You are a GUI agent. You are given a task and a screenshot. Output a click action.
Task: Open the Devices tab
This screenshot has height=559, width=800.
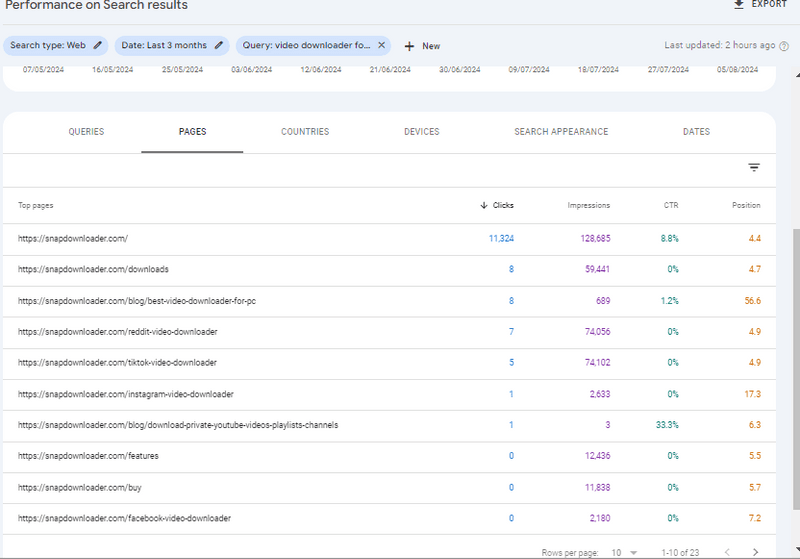click(421, 132)
